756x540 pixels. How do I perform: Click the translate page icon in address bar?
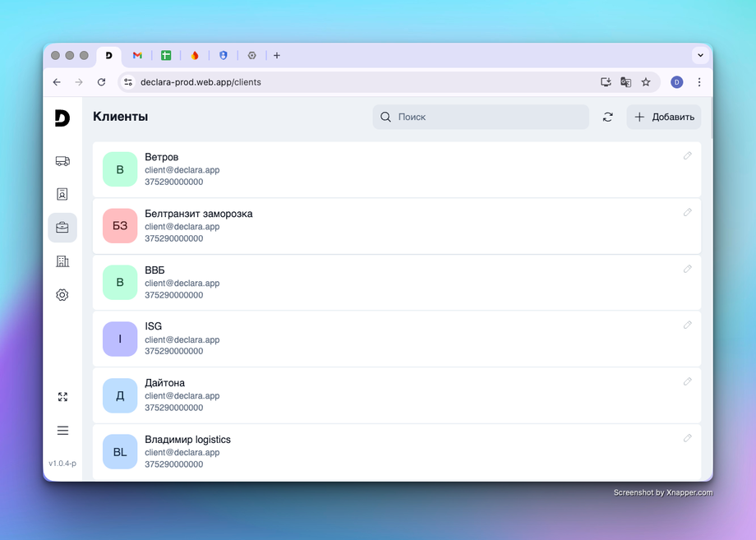(x=625, y=82)
